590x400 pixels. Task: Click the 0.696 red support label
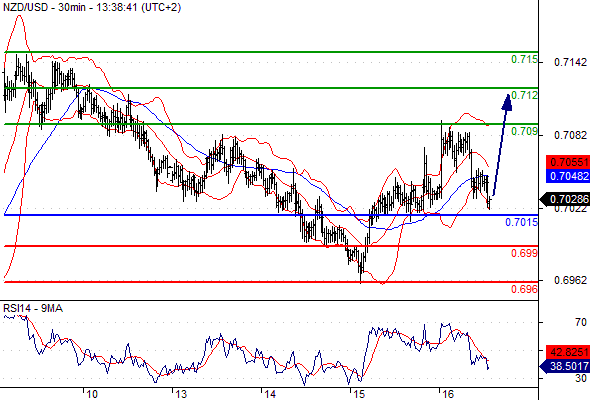point(524,289)
